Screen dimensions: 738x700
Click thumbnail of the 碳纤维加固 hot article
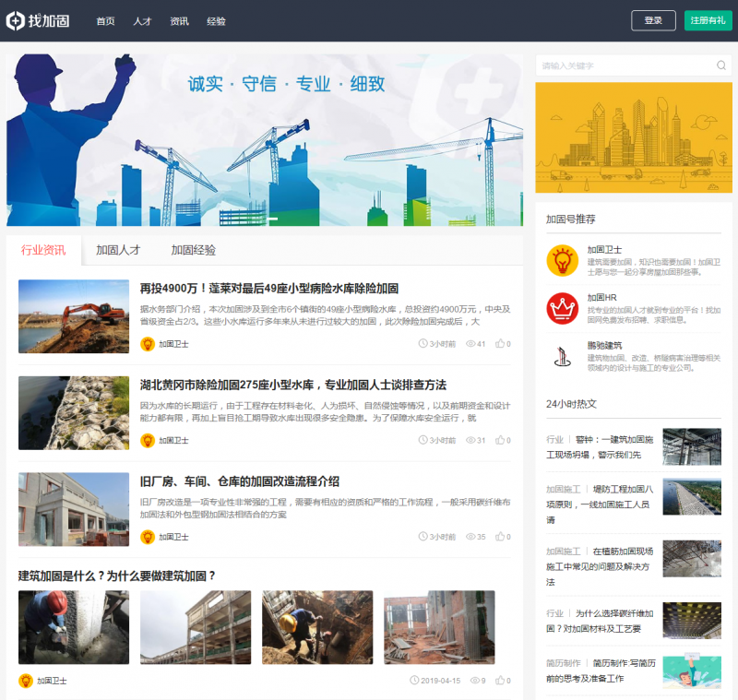[692, 621]
